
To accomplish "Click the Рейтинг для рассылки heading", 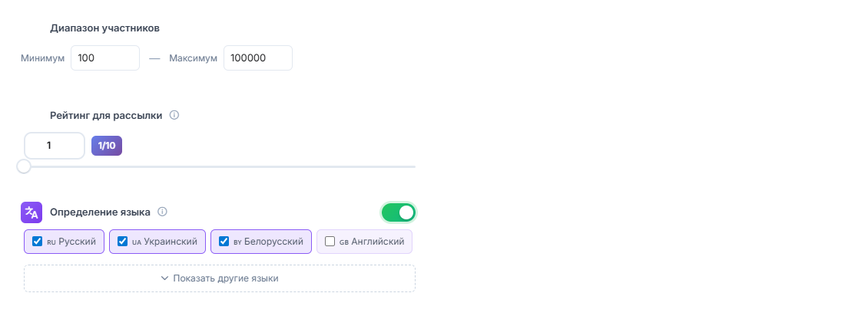I will pos(106,115).
